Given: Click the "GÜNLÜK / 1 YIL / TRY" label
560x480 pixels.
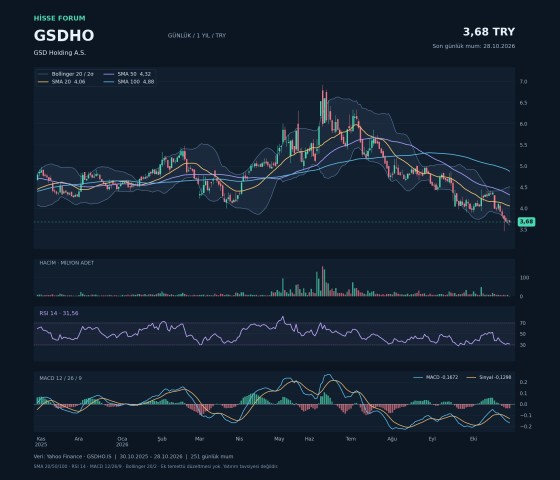Looking at the screenshot, I should 197,35.
